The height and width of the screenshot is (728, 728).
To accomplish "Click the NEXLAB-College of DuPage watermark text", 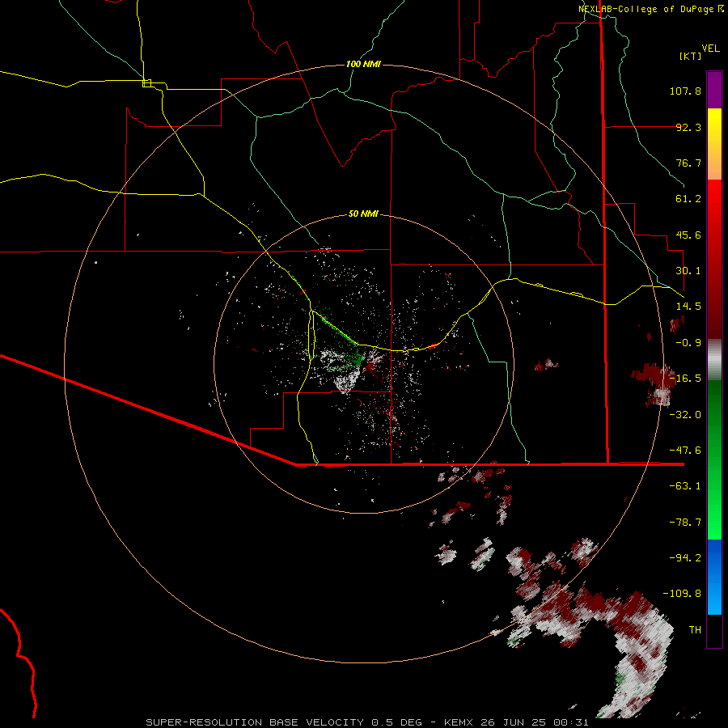I will [651, 9].
